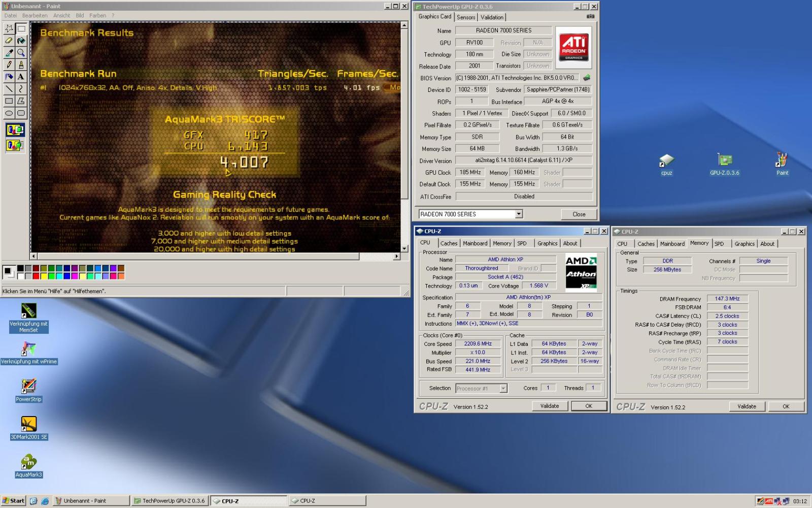Switch to TechPowerUp GPU-Z on the taskbar

pyautogui.click(x=170, y=501)
